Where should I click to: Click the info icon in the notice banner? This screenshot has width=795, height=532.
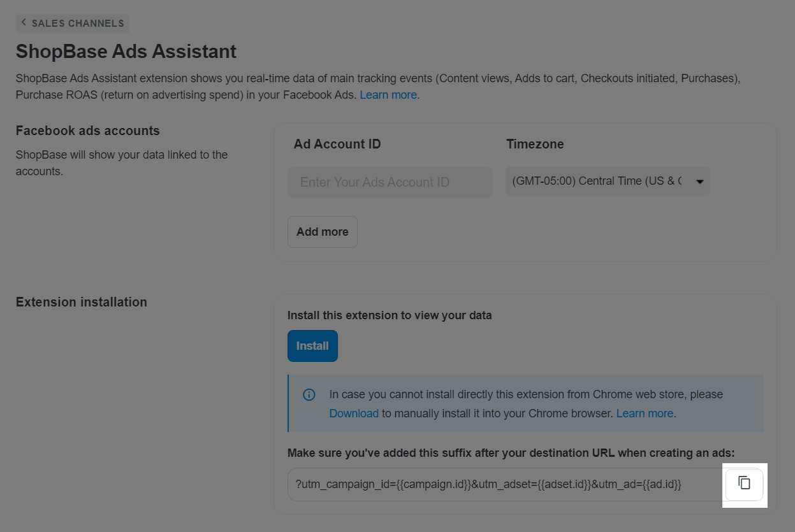point(309,395)
